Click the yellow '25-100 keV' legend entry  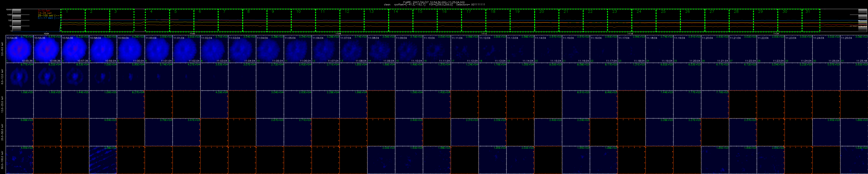coord(50,16)
